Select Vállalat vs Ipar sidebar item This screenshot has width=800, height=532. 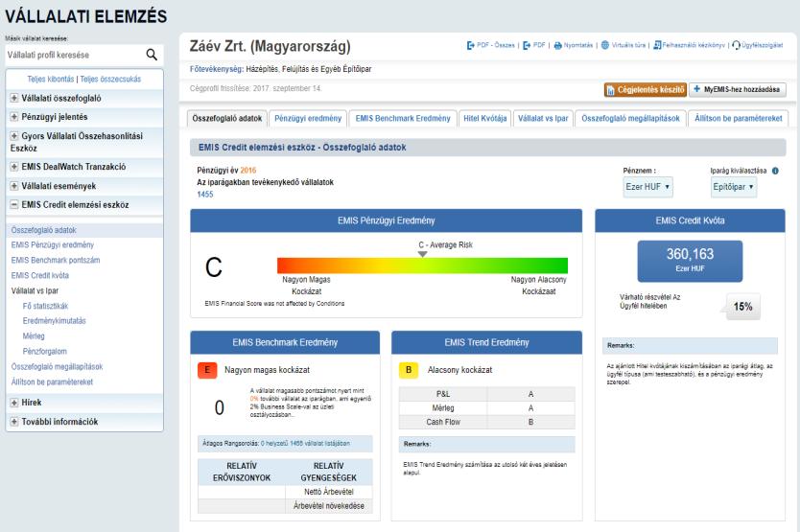tap(35, 291)
